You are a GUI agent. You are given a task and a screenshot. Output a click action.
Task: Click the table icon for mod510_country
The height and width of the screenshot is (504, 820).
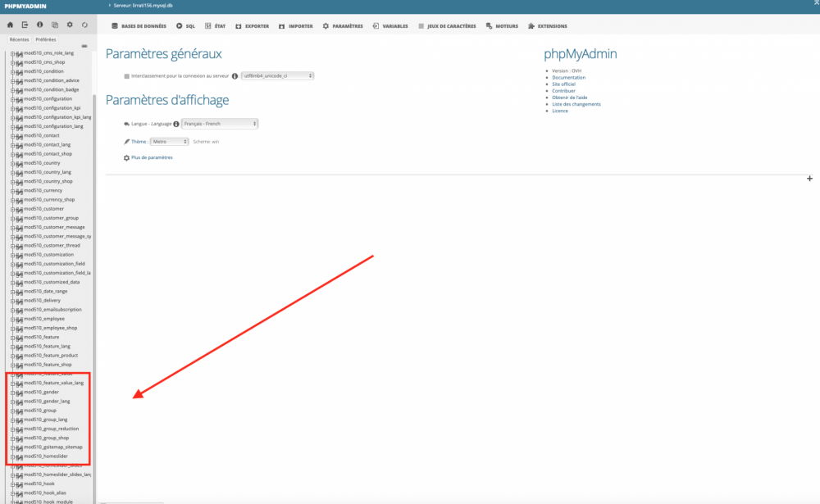[20, 164]
